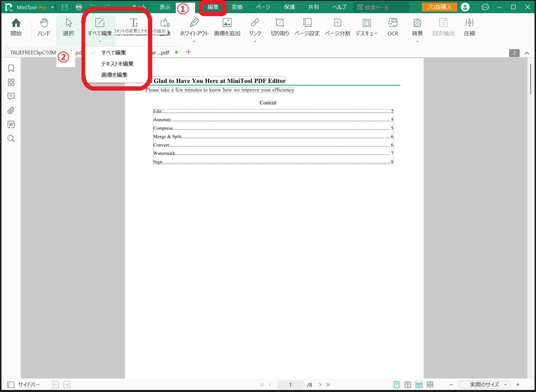Viewport: 536px width, 392px height.
Task: Click the 検索ツール search field
Action: click(x=381, y=7)
